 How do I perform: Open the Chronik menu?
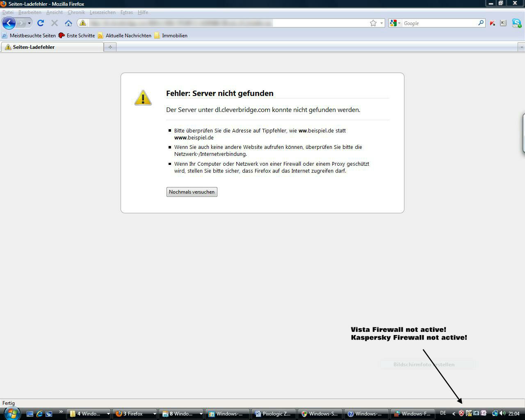click(76, 12)
